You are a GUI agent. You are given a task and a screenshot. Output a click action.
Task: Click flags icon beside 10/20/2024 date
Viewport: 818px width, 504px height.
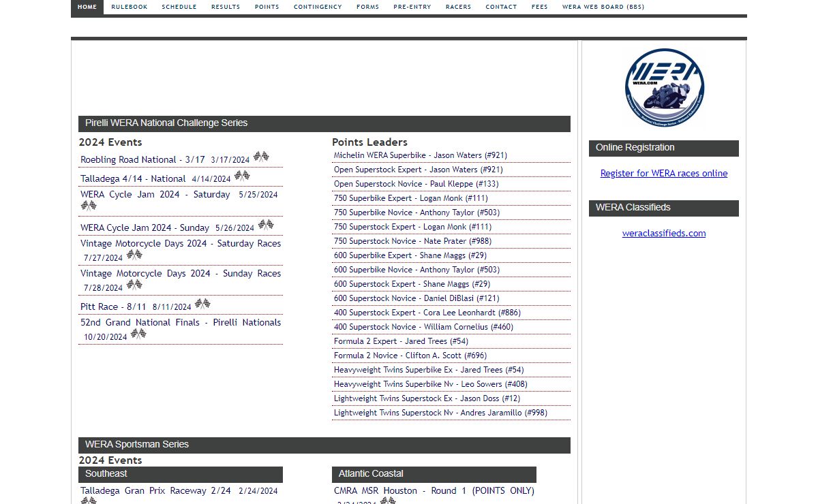click(x=138, y=334)
